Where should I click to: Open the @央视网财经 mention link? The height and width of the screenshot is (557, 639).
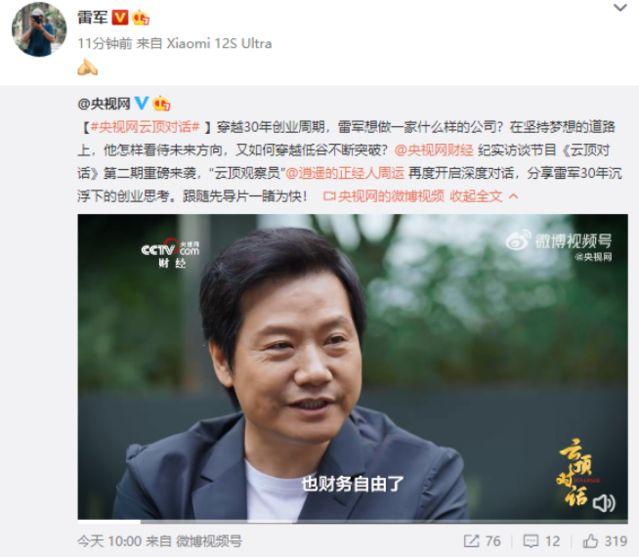[434, 150]
